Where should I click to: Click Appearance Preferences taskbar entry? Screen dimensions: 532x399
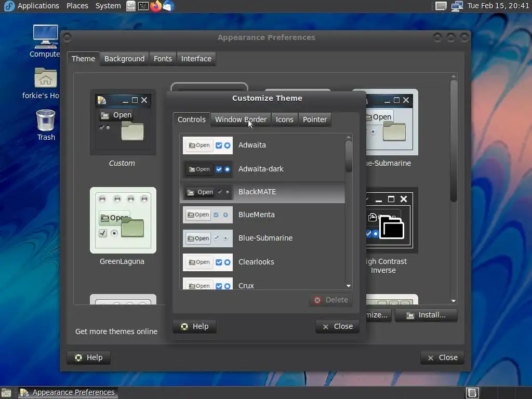pyautogui.click(x=68, y=393)
